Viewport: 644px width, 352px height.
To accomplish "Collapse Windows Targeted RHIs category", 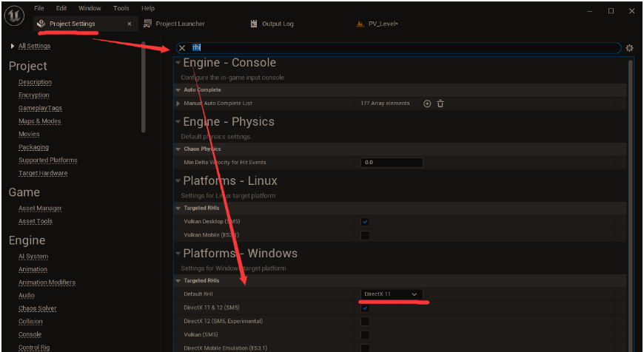I will [x=178, y=280].
